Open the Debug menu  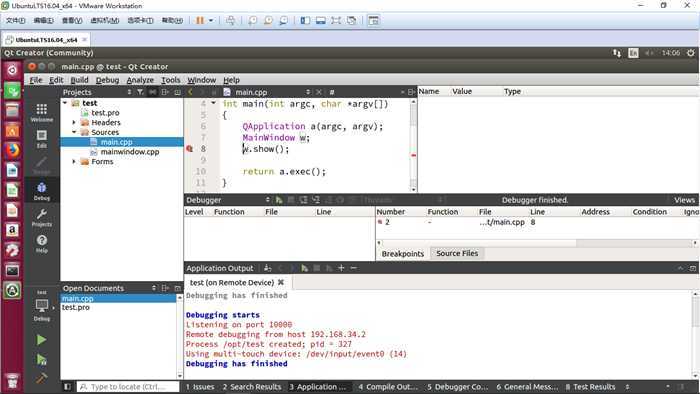[108, 80]
